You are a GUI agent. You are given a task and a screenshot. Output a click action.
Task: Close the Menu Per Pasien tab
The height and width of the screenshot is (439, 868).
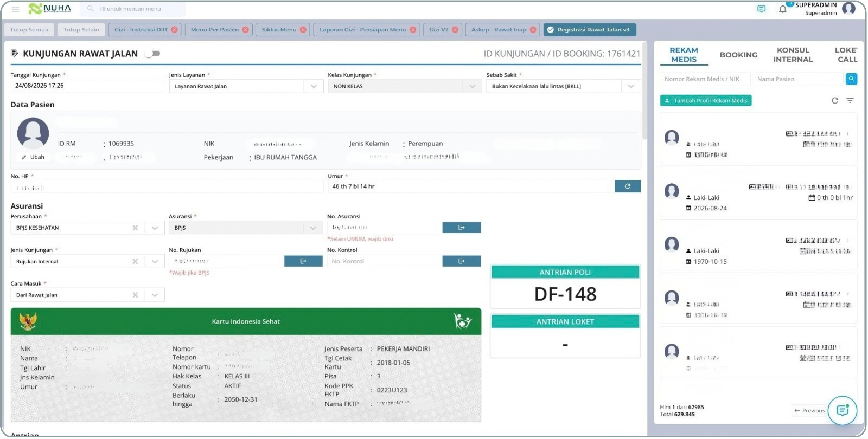tap(245, 30)
